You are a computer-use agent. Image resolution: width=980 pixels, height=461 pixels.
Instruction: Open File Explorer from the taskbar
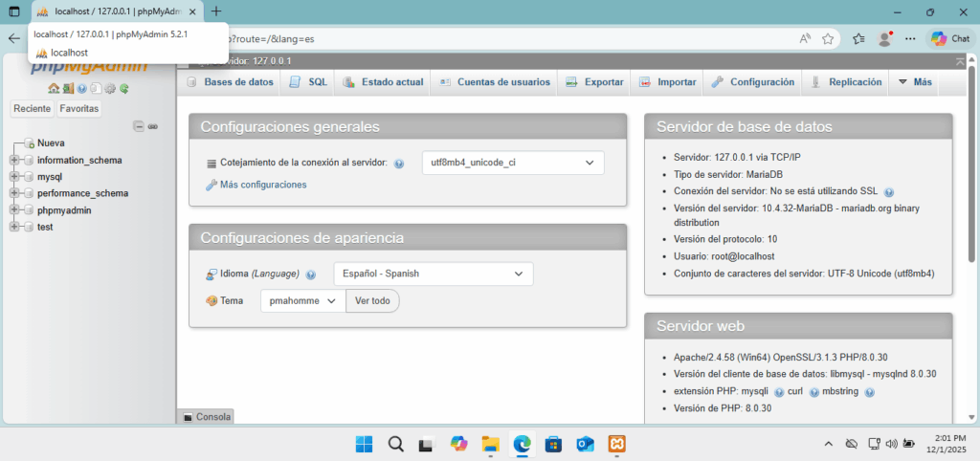(x=491, y=444)
